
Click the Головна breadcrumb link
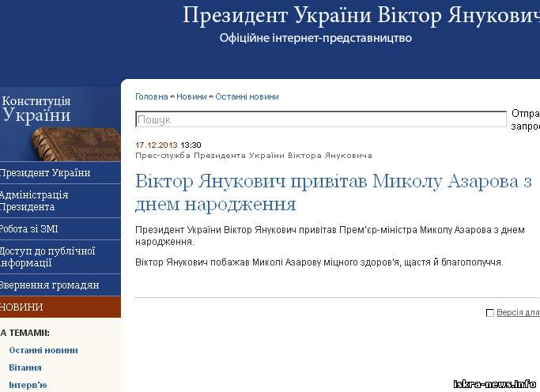151,96
